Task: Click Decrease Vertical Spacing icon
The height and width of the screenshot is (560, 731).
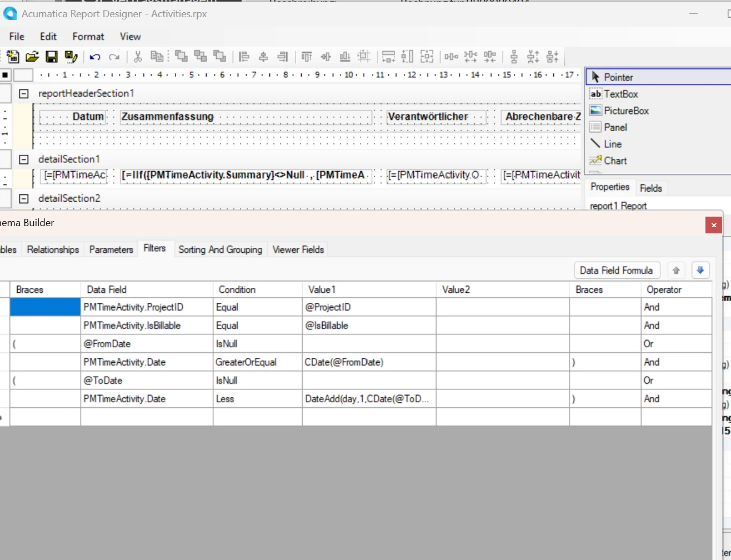Action: point(553,56)
